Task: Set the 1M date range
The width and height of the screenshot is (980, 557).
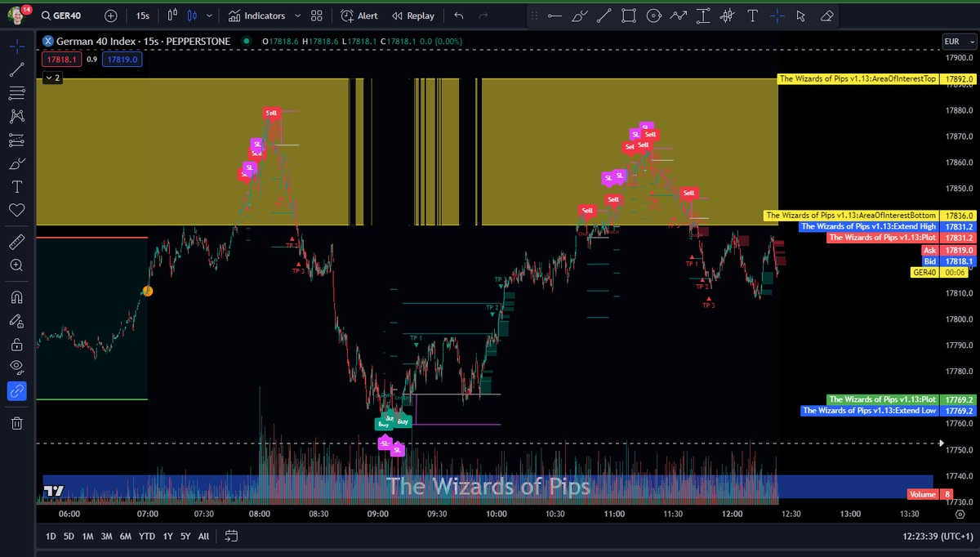Action: point(87,537)
